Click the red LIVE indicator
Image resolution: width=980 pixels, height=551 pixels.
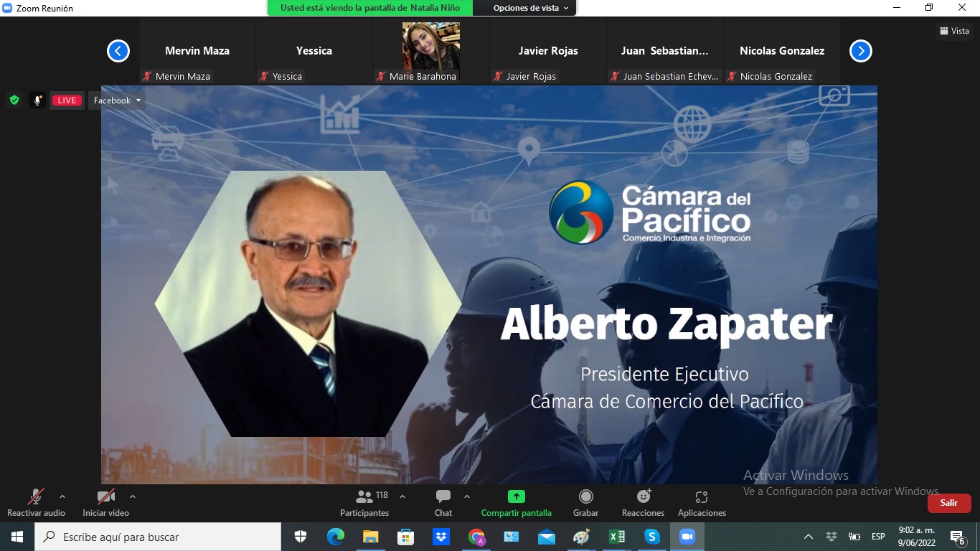(67, 100)
